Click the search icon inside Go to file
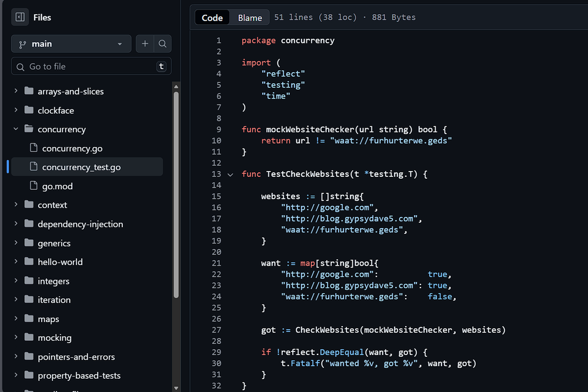Screen dimensions: 588x392 tap(21, 66)
